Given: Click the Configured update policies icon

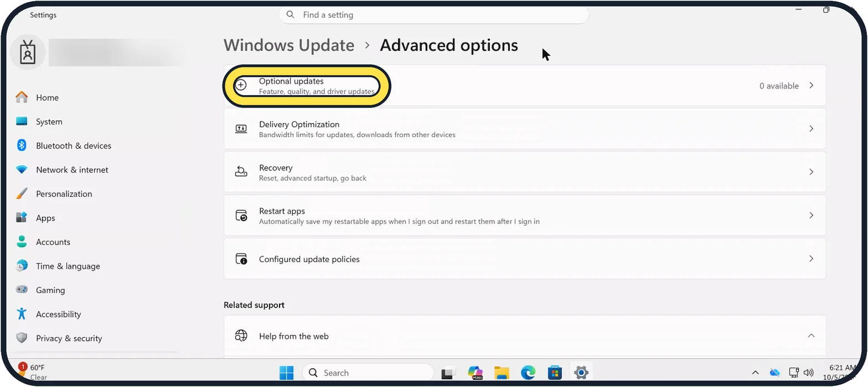Looking at the screenshot, I should 241,259.
